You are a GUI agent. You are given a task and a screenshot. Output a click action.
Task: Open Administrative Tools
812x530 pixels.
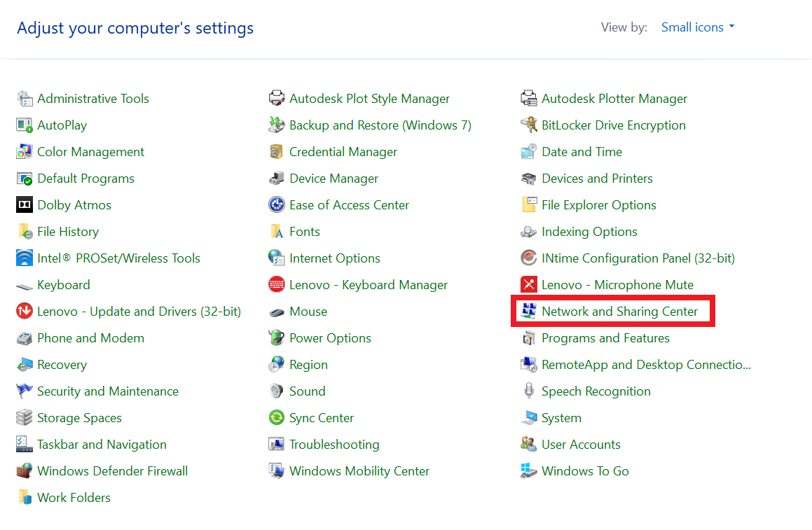93,99
